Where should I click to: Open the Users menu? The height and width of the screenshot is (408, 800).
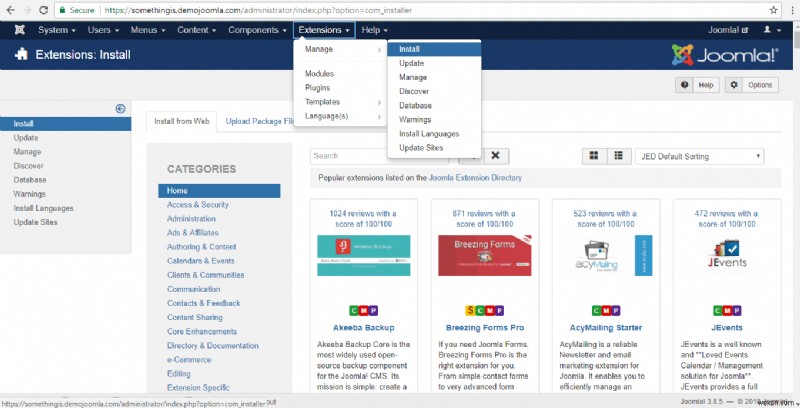[x=103, y=30]
